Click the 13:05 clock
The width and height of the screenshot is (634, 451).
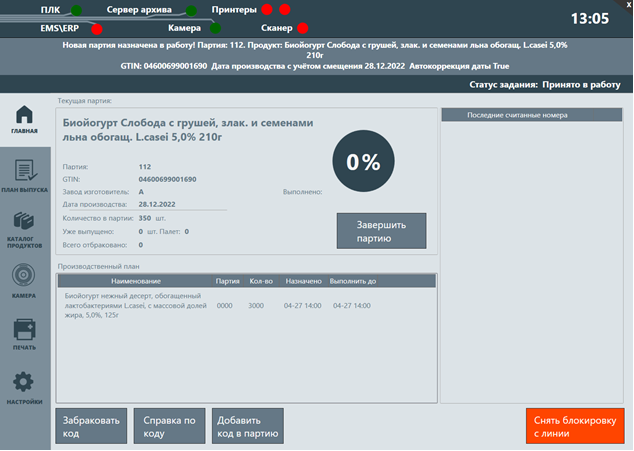[590, 19]
